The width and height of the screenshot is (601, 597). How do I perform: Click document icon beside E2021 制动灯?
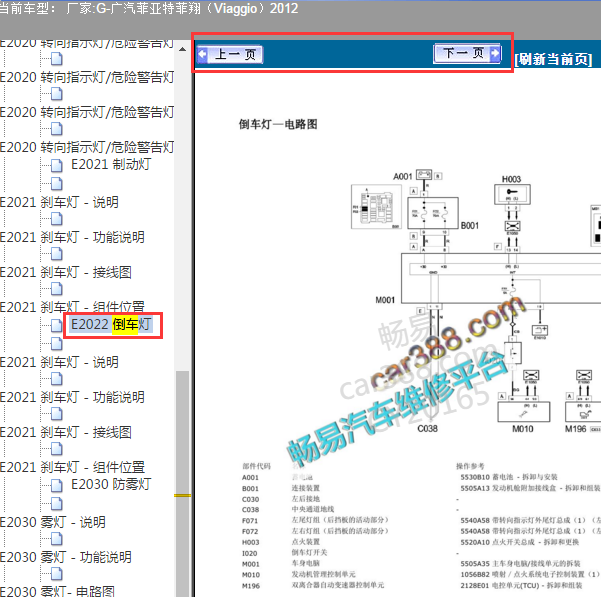pyautogui.click(x=57, y=166)
